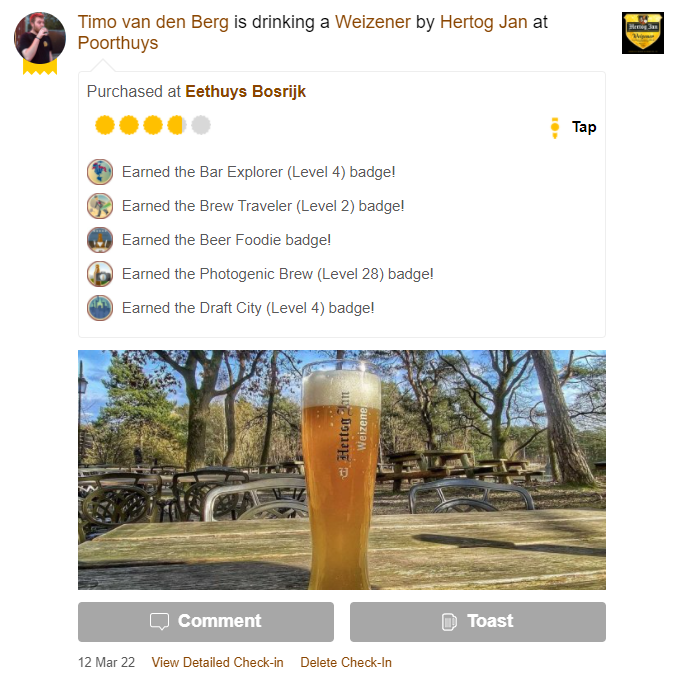Open the Beer Foodie badge icon
The width and height of the screenshot is (684, 683).
click(x=100, y=240)
